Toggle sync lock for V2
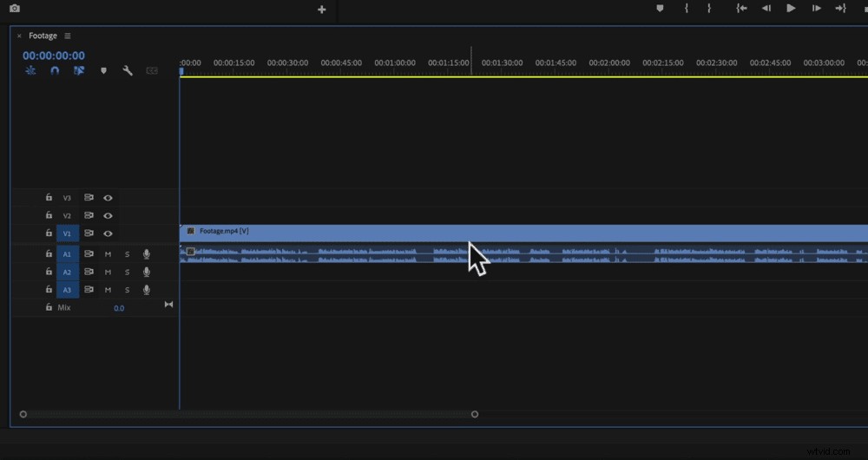Screen dimensions: 868x460 point(89,215)
